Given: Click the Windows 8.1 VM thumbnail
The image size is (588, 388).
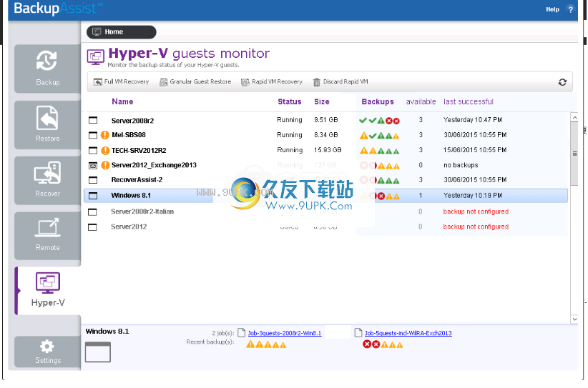Looking at the screenshot, I should 98,352.
